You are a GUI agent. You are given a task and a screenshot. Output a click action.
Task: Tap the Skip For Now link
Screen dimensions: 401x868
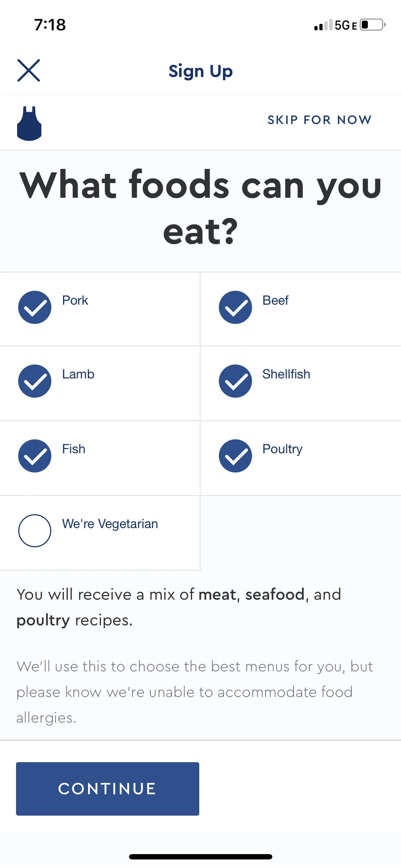tap(320, 120)
